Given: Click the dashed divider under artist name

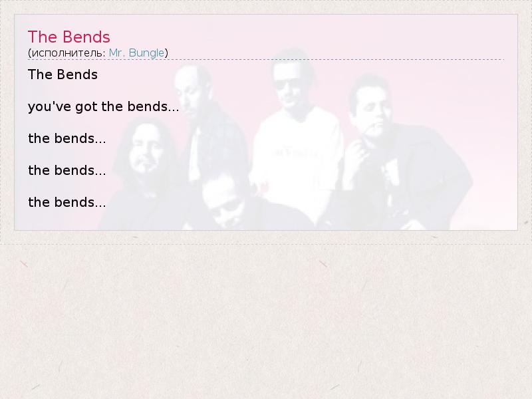Looking at the screenshot, I should point(266,60).
